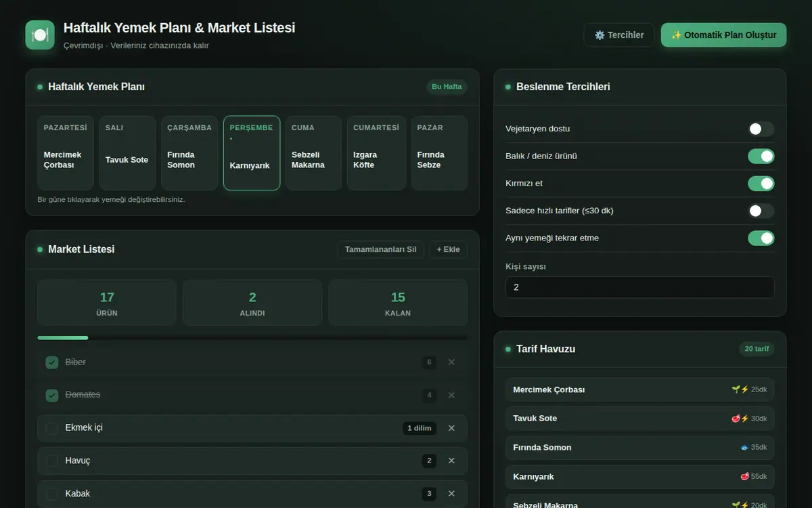Click the meal planner app logo icon
Viewport: 812px width, 508px height.
pos(40,35)
